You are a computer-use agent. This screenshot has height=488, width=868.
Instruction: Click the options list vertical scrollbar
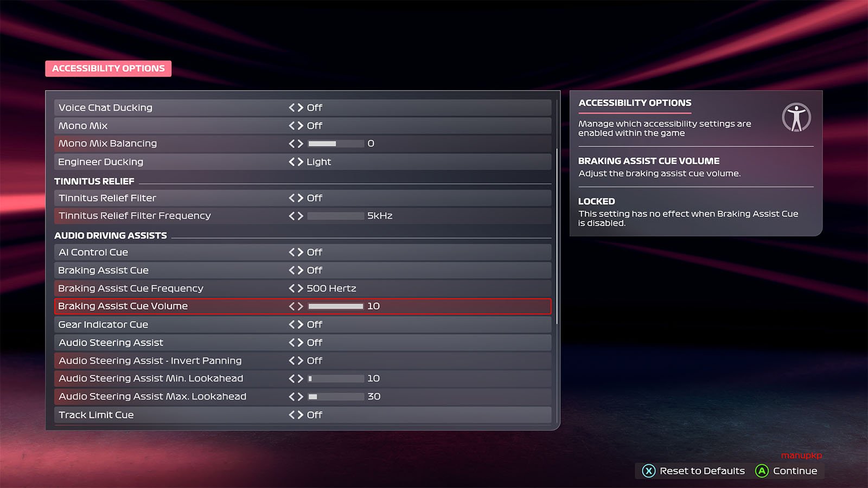tap(557, 236)
